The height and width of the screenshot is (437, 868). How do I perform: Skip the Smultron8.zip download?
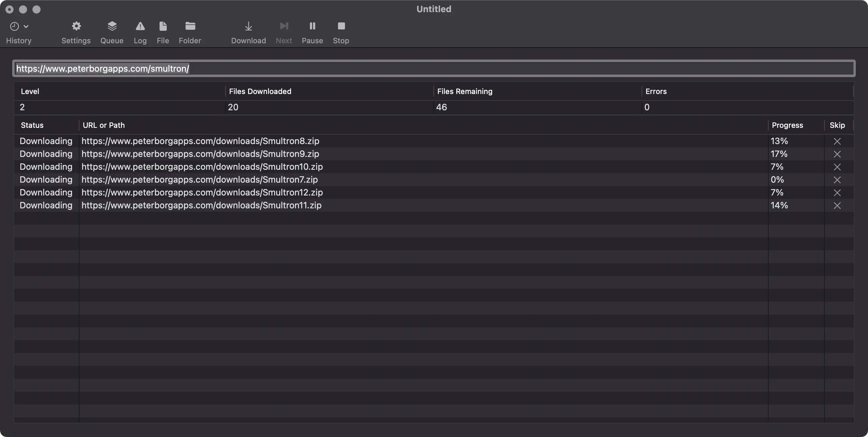[837, 141]
